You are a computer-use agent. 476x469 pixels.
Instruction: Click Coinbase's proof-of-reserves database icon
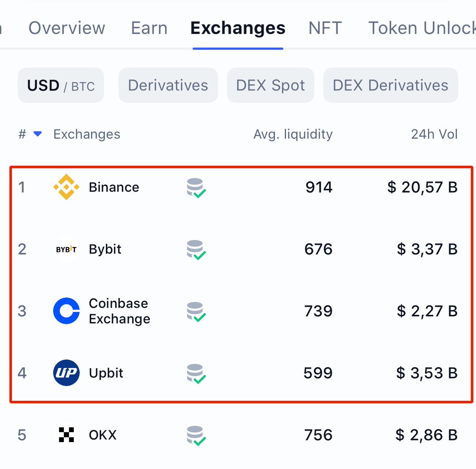click(x=196, y=312)
